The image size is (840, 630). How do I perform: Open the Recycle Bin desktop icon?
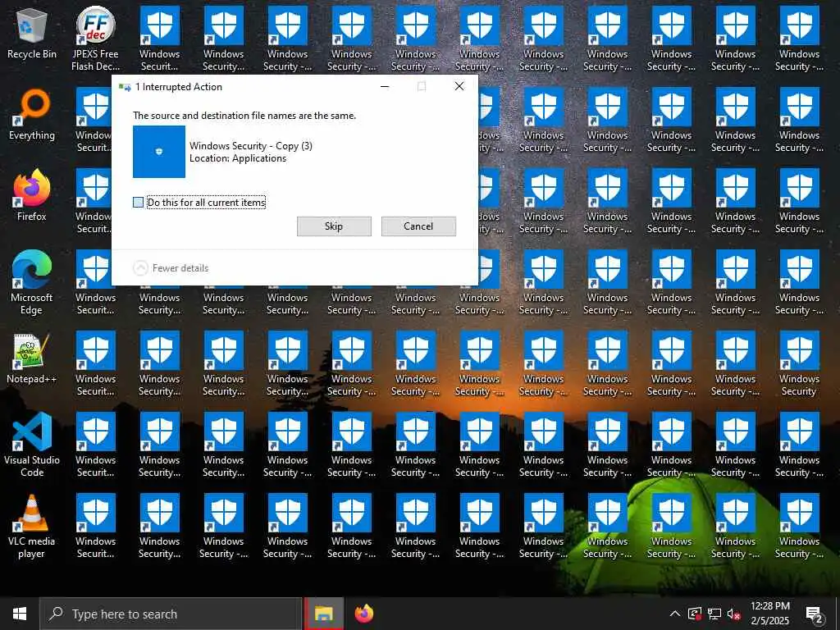[x=32, y=33]
